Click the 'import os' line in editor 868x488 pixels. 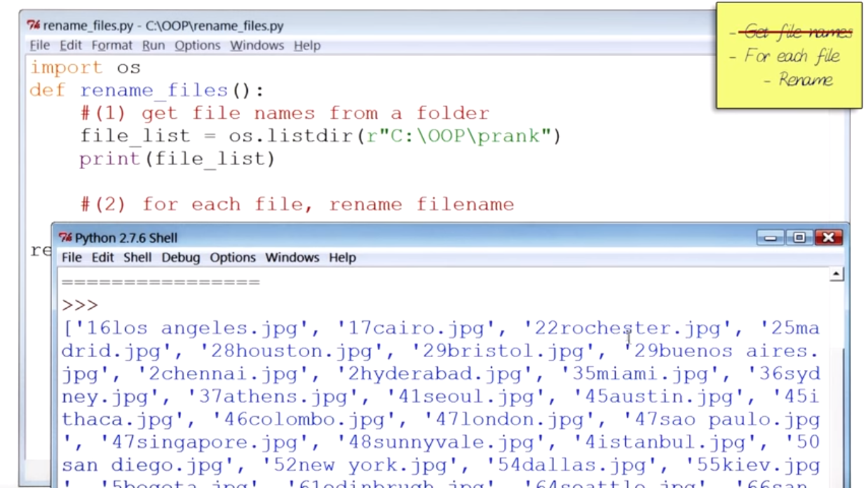[85, 67]
